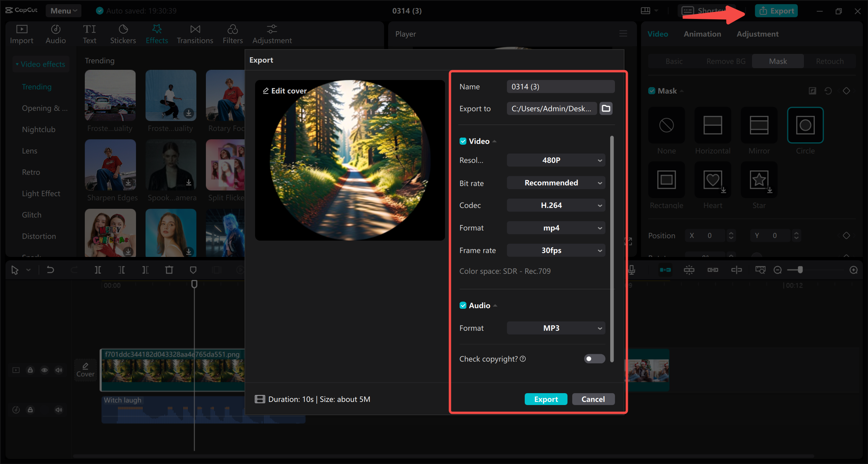Open the Stickers panel
The image size is (868, 464).
122,33
